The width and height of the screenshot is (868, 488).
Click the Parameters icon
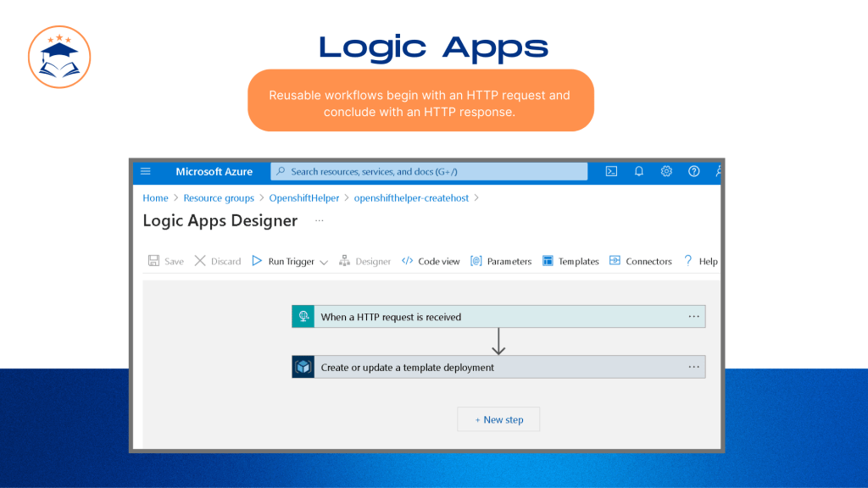tap(476, 261)
